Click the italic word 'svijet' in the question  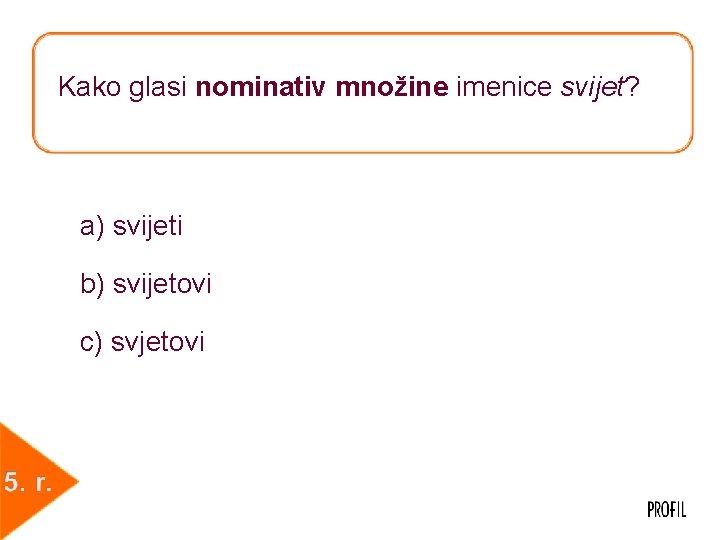(592, 88)
